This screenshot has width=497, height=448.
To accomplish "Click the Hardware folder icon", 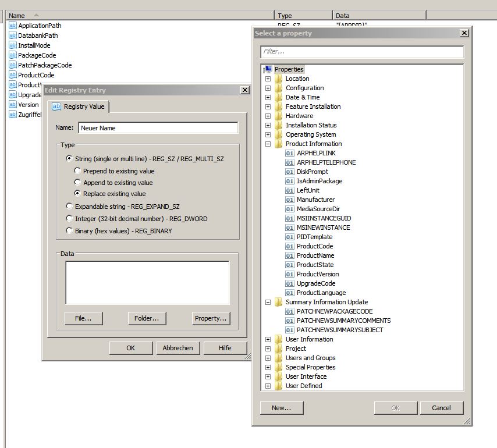I will click(279, 116).
